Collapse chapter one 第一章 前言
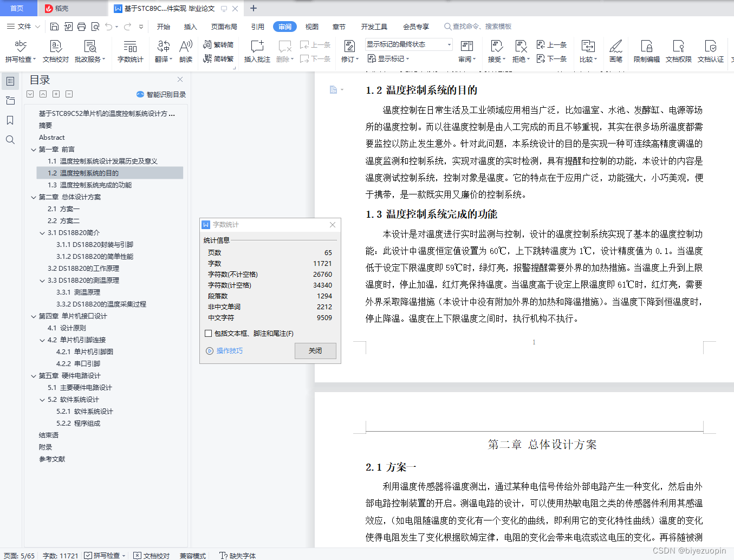Viewport: 734px width, 560px height. 34,149
